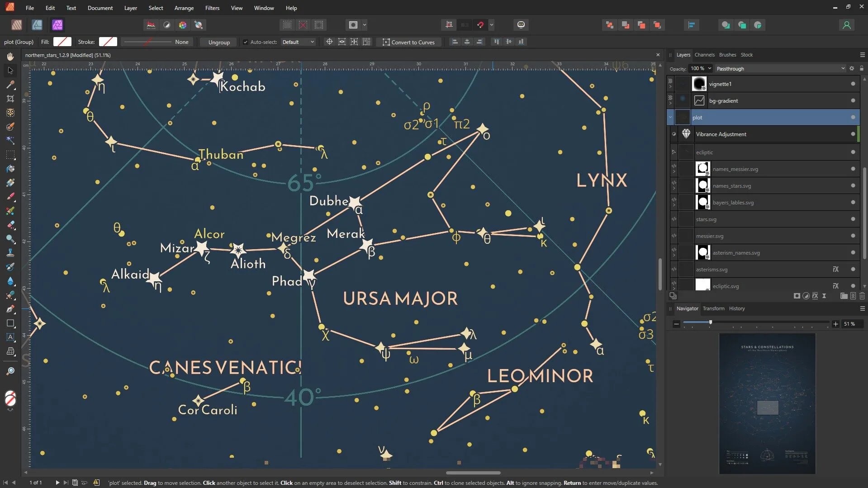The image size is (868, 488).
Task: Click the Stroke color swatch
Action: [x=108, y=42]
